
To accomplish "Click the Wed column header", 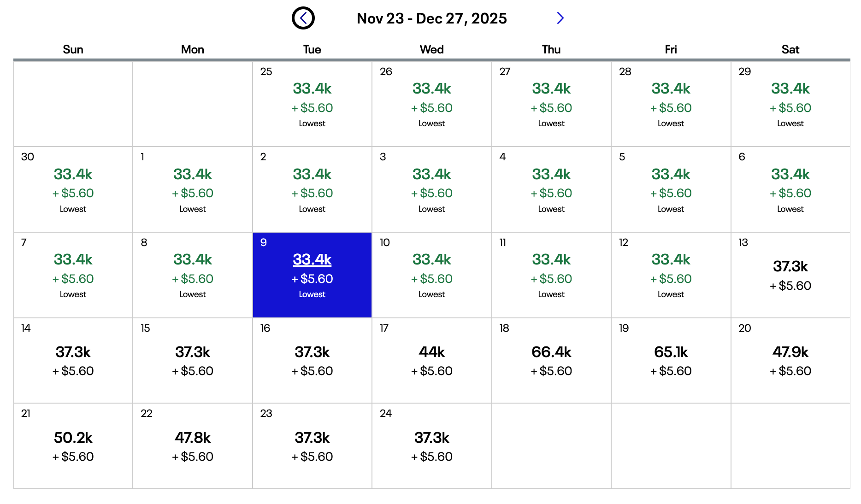I will tap(431, 49).
